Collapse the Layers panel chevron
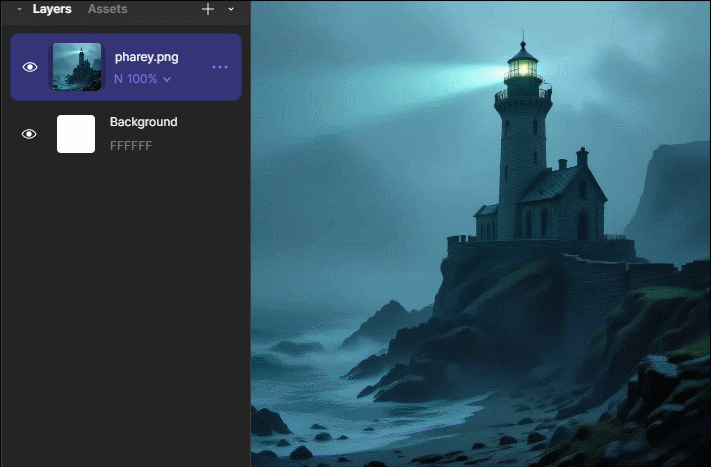Screen dimensions: 711x467 (19, 9)
